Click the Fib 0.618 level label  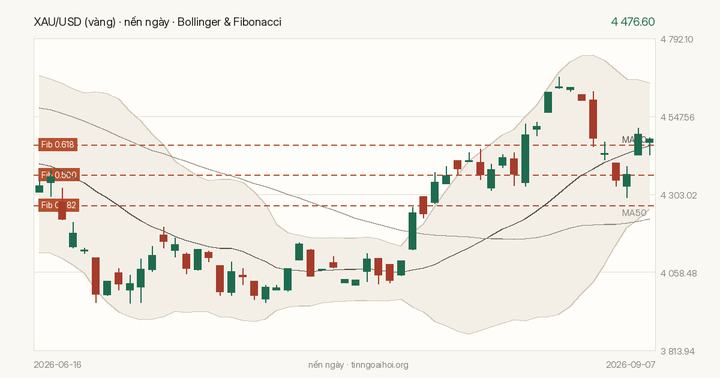57,145
